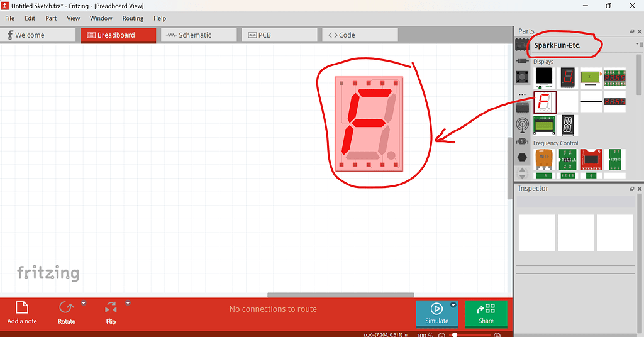Select the single 7-segment display part in Displays
Image resolution: width=644 pixels, height=337 pixels.
point(568,78)
